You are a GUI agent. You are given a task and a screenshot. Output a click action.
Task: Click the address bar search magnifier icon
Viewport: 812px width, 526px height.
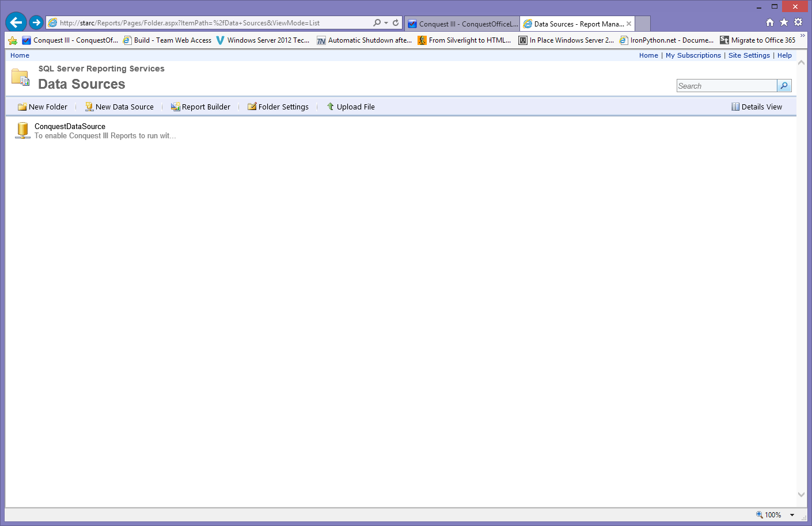click(x=377, y=23)
